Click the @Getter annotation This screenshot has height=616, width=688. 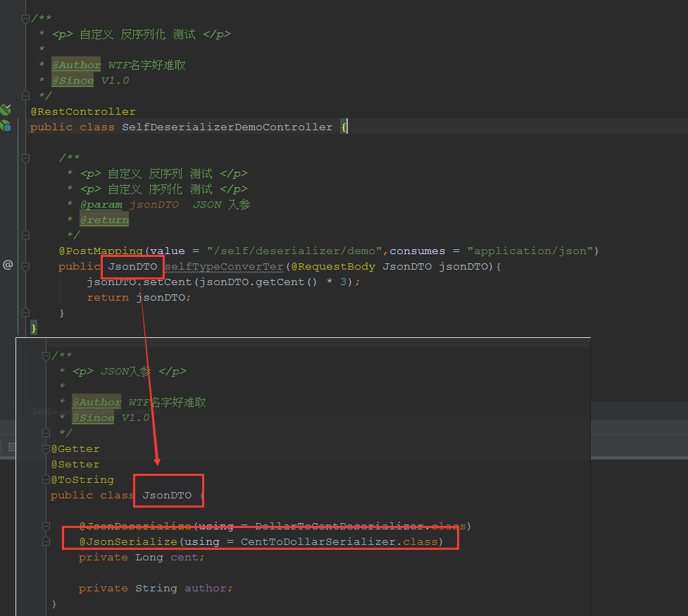click(75, 448)
